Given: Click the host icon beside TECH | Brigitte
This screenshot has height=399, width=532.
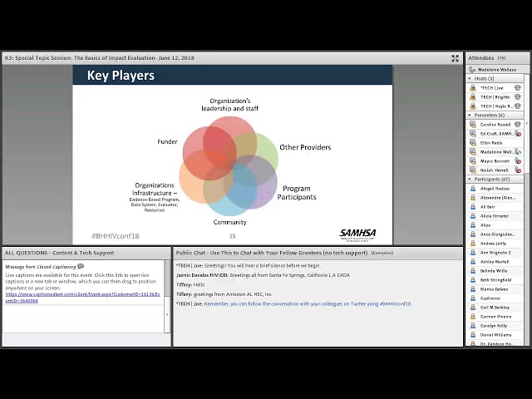Looking at the screenshot, I should pos(473,97).
